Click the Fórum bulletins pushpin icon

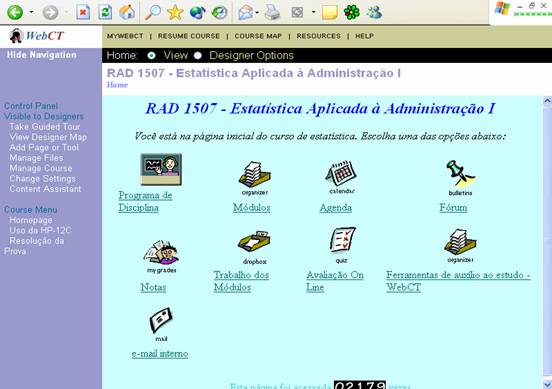coord(460,173)
